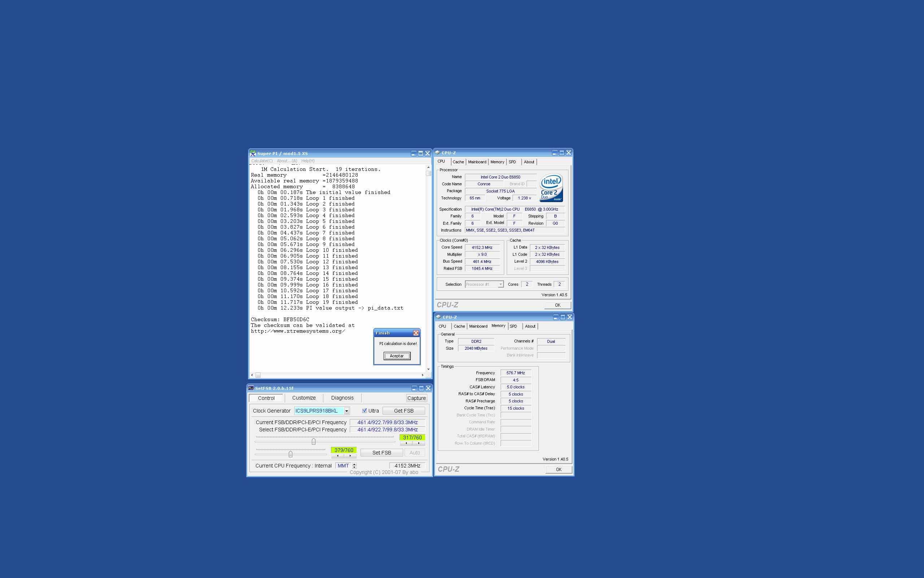Open the Processor #1 selection dropdown
Screen dimensions: 924x578
pos(500,284)
